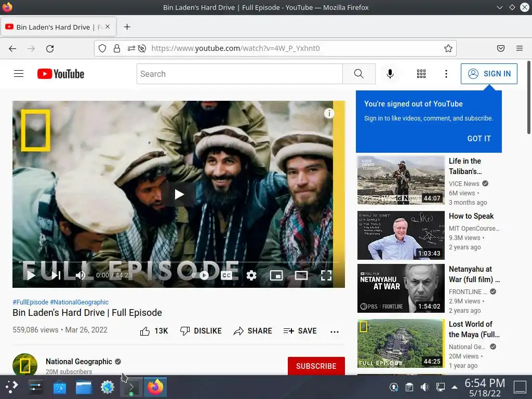532x399 pixels.
Task: Open player settings gear
Action: click(251, 275)
